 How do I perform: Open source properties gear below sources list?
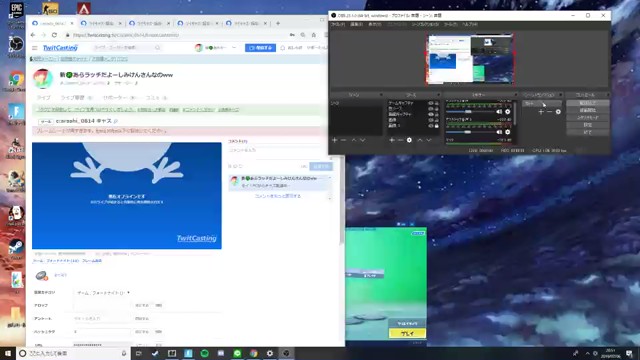coord(409,140)
